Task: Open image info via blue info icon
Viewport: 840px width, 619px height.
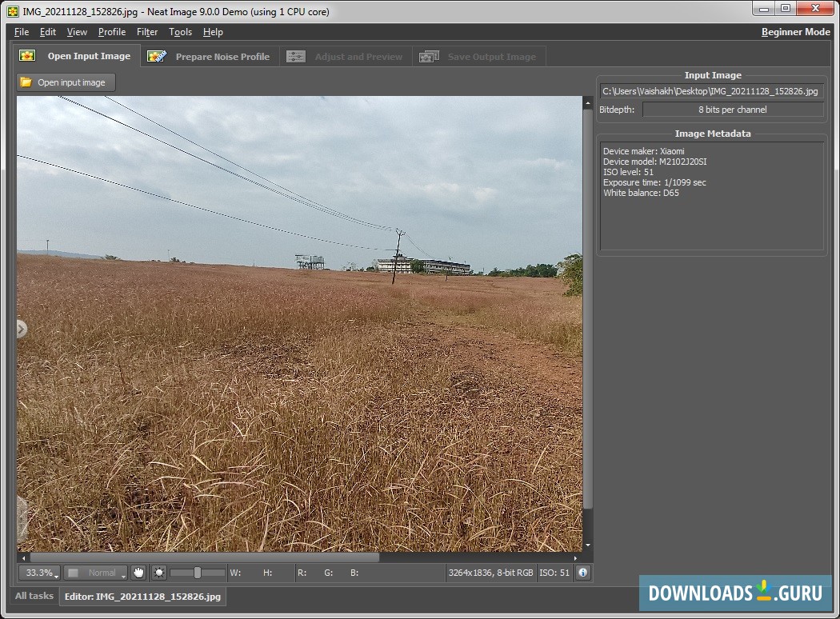Action: tap(582, 573)
